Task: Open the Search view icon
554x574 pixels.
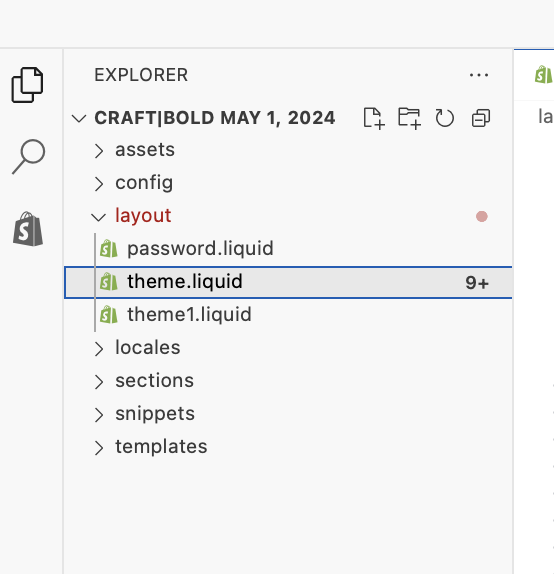Action: click(29, 156)
